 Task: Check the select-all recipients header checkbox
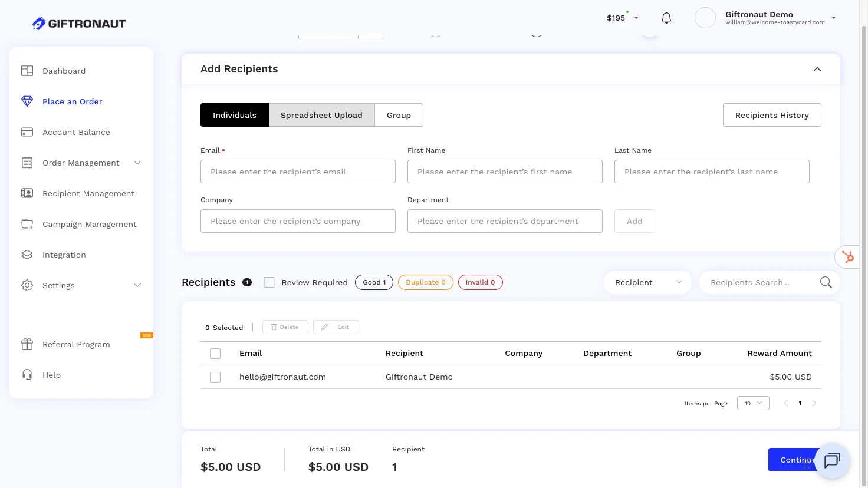215,354
